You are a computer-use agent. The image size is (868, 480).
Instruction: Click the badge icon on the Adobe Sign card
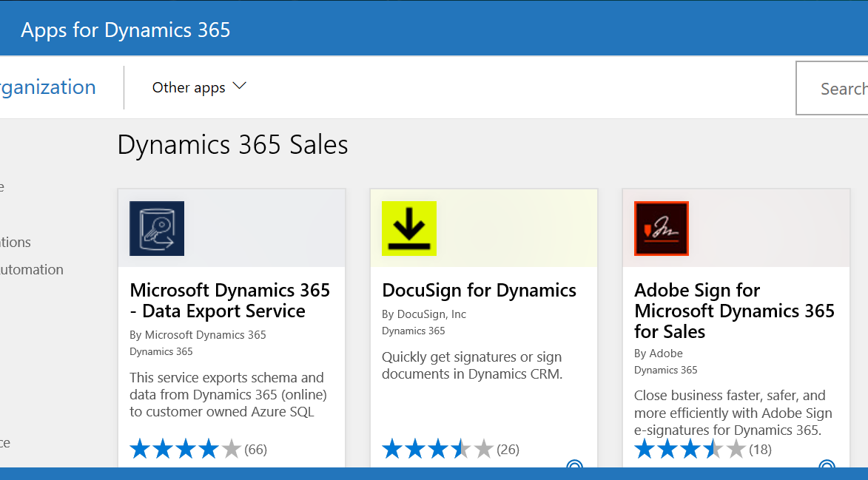(827, 467)
